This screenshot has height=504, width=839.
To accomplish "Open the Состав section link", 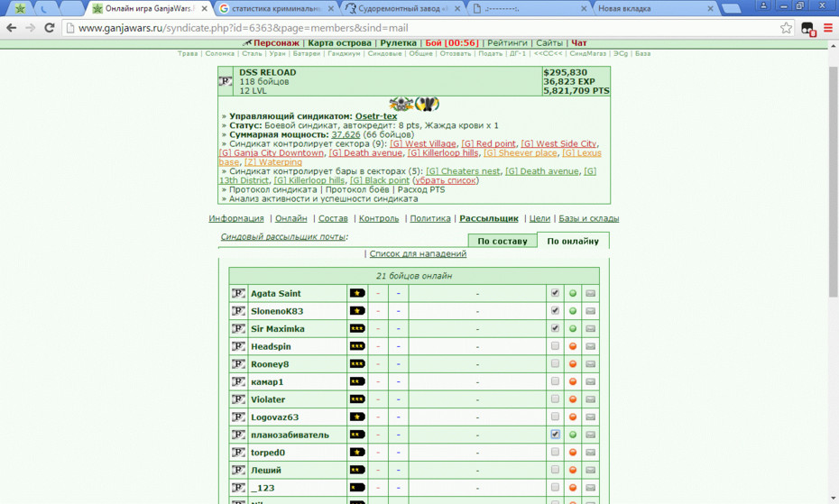I will (333, 218).
